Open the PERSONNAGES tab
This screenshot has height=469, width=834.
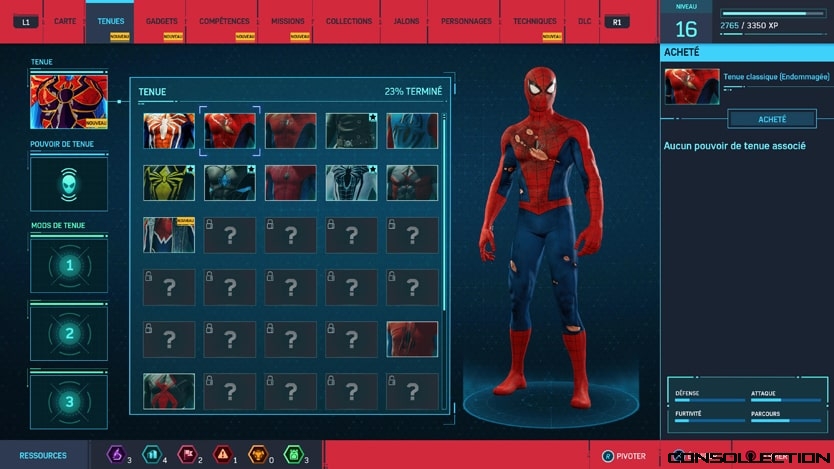coord(466,21)
